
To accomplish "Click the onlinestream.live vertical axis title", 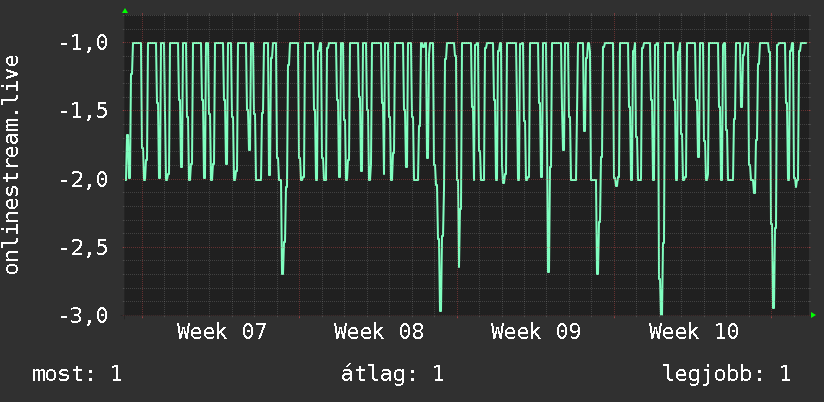I will tap(12, 164).
